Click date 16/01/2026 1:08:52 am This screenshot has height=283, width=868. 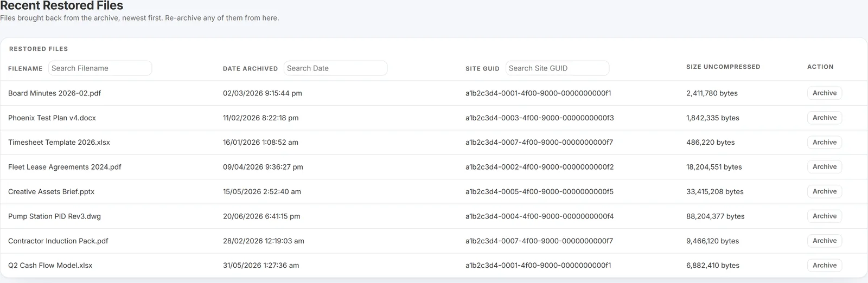[260, 143]
